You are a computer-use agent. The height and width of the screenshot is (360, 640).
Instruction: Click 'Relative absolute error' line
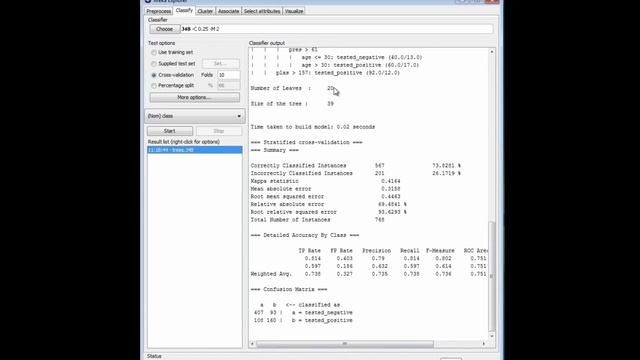[329, 204]
